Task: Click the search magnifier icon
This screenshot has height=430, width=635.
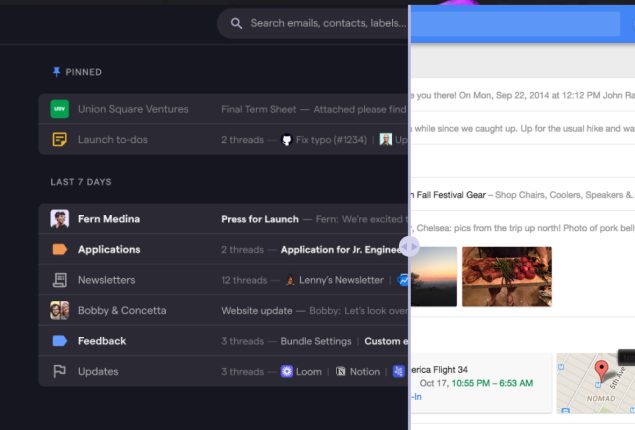Action: coord(237,23)
